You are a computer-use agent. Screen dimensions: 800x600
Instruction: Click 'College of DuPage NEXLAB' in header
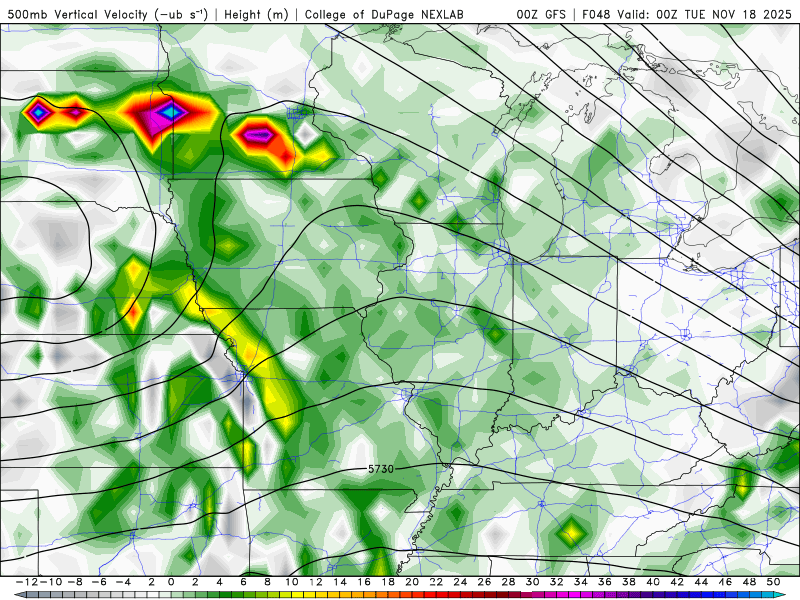[x=384, y=15]
